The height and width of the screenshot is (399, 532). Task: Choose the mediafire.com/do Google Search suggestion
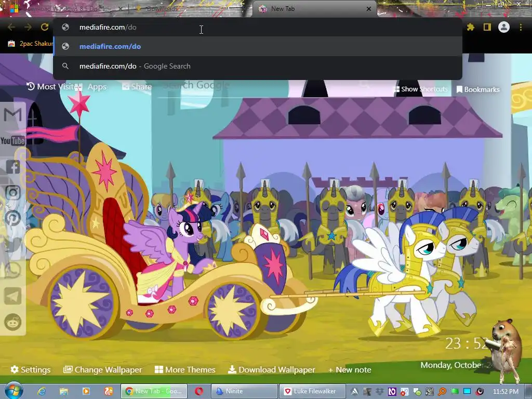click(x=258, y=66)
